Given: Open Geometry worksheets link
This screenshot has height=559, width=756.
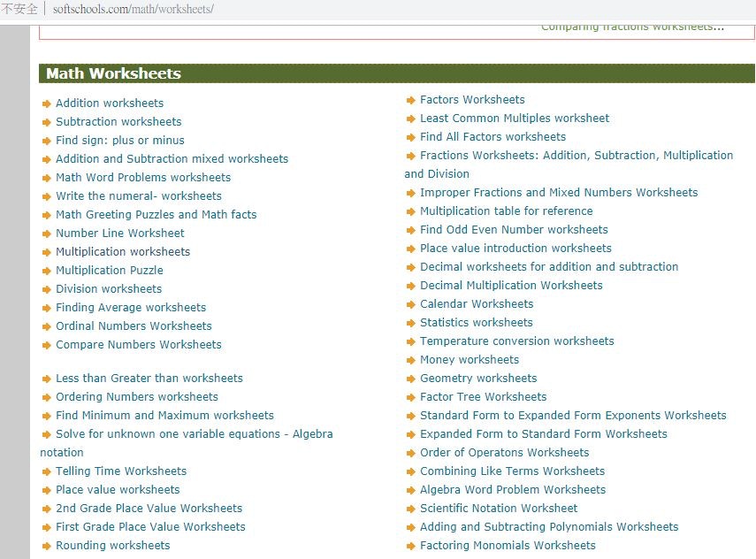Looking at the screenshot, I should coord(478,379).
